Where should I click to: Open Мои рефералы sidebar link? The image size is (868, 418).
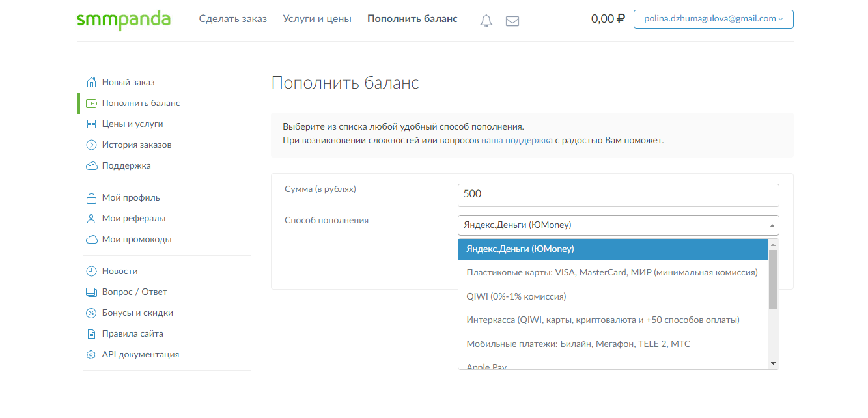click(134, 219)
